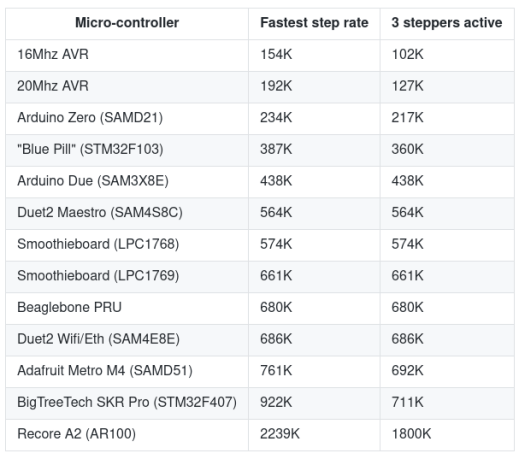Select the '922K' cell value
This screenshot has width=525, height=465.
tap(276, 402)
